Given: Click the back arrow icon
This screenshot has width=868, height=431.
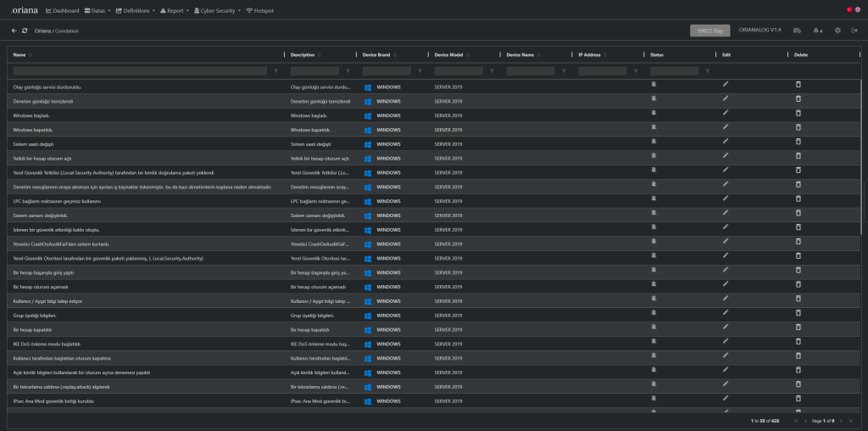Looking at the screenshot, I should pos(14,31).
